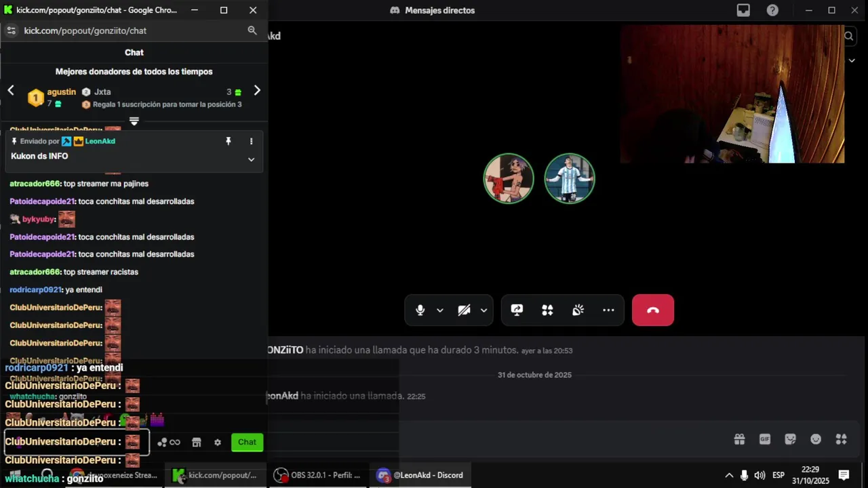Switch to OBS 32.0.1 taskbar item
This screenshot has height=488, width=868.
pos(317,475)
